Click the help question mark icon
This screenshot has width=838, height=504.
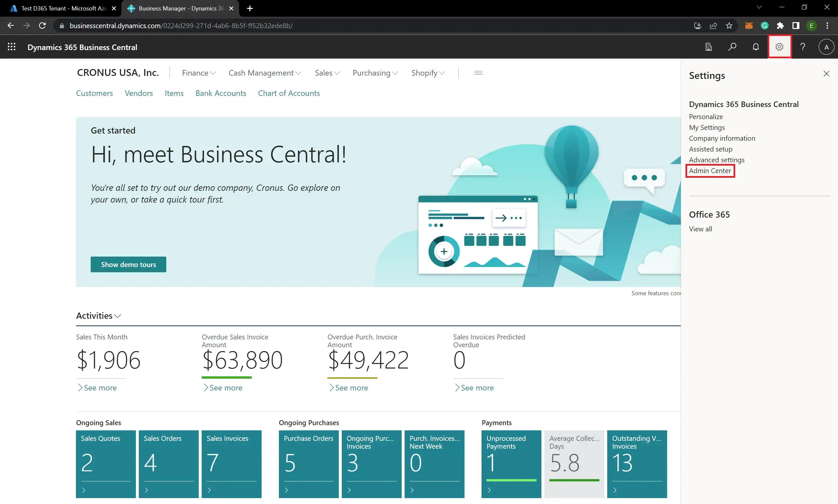(x=803, y=47)
